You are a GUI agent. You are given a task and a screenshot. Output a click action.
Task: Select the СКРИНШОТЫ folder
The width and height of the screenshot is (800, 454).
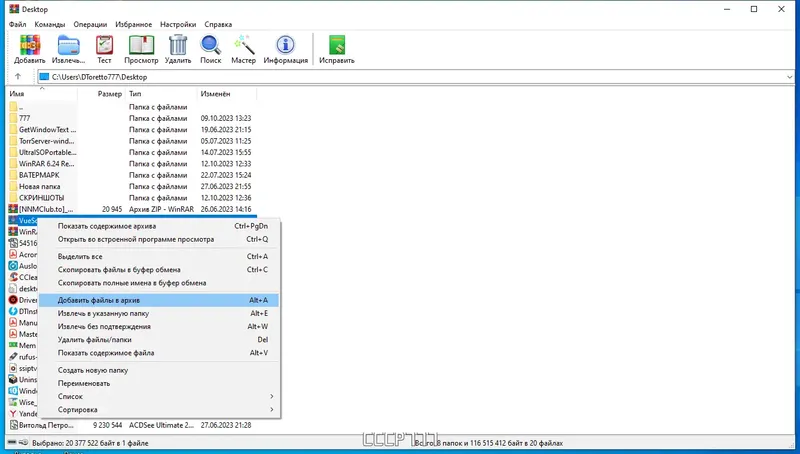point(132,198)
